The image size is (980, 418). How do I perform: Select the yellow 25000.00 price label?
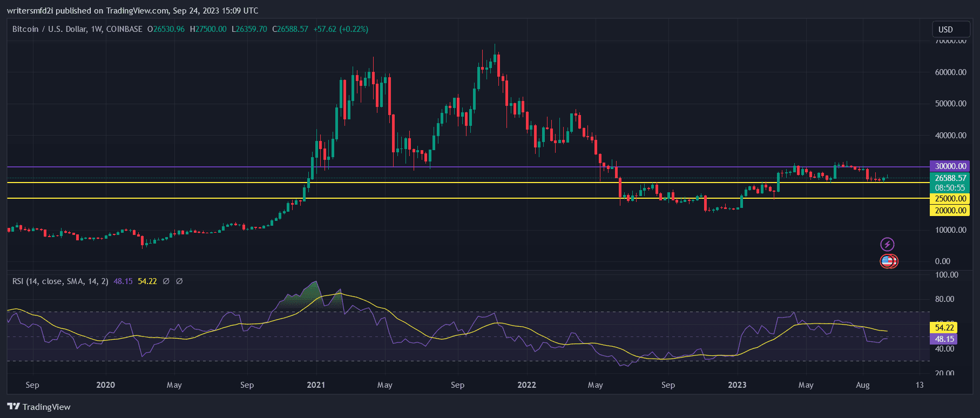(950, 199)
